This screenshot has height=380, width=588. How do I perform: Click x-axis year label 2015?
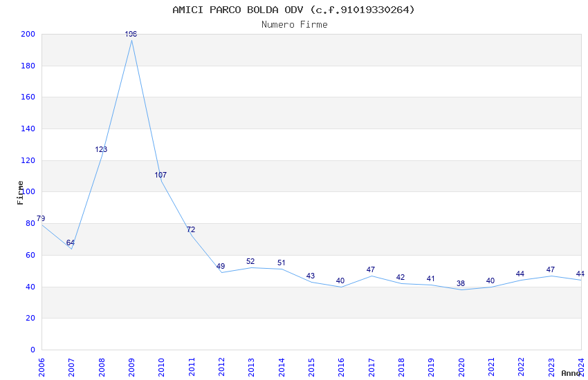point(311,368)
